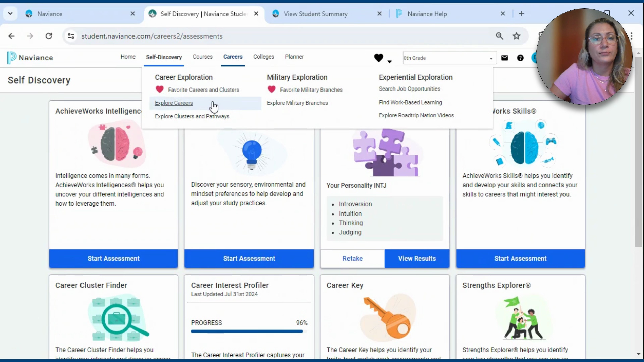Open a new browser tab
This screenshot has width=644, height=362.
[522, 14]
